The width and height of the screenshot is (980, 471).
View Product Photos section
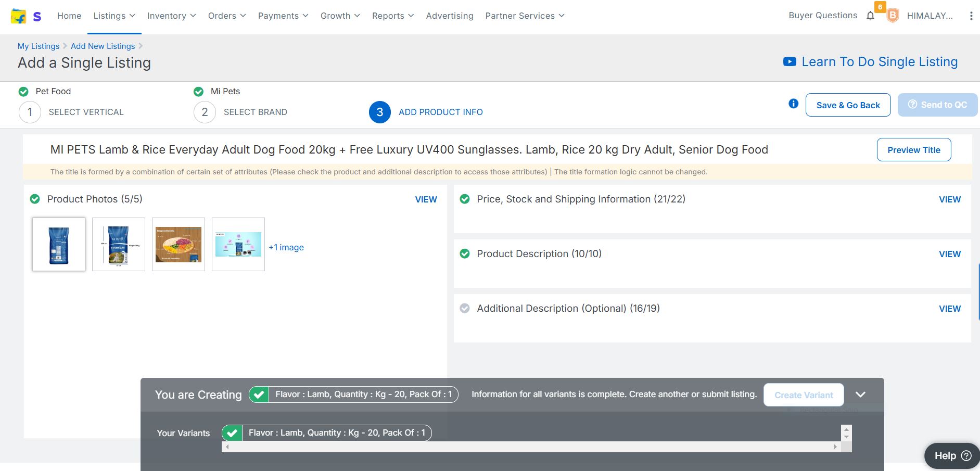click(426, 200)
